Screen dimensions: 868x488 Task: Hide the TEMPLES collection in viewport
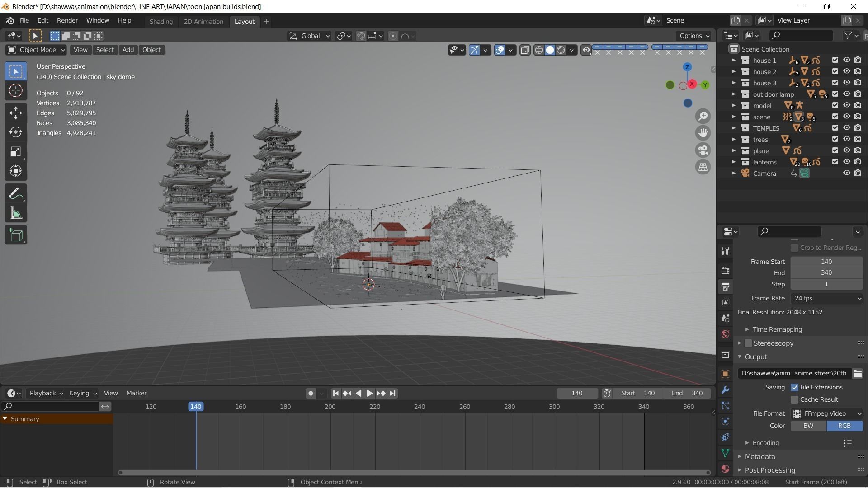click(846, 128)
